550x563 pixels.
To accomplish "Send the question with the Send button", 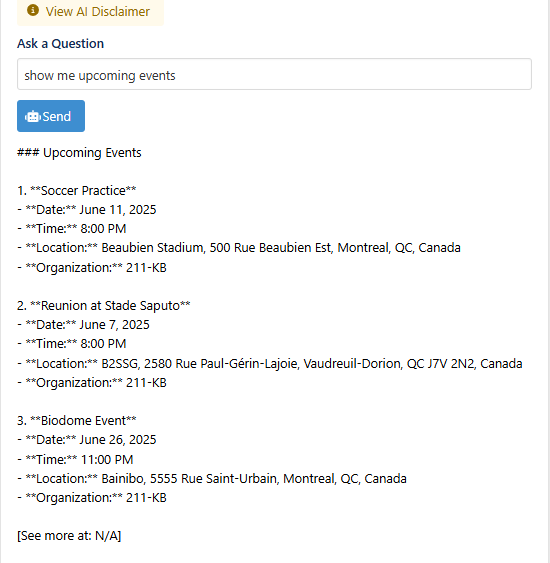I will tap(51, 116).
